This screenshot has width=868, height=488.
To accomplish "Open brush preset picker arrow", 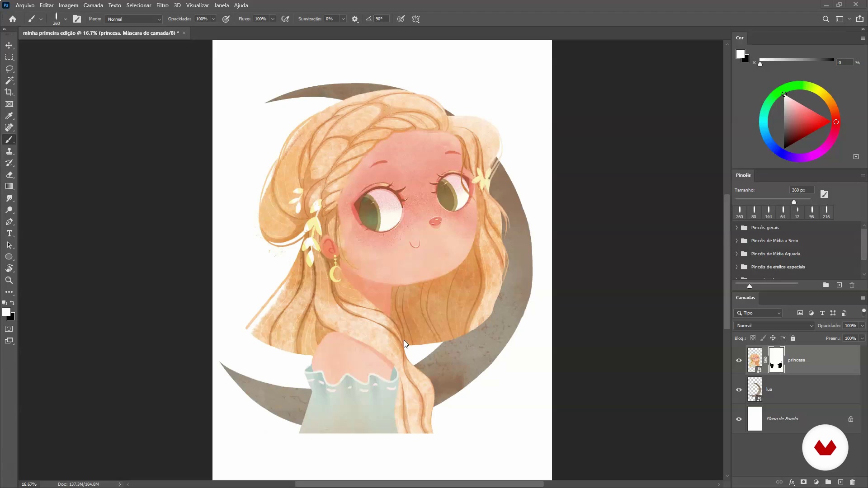I will pos(66,19).
